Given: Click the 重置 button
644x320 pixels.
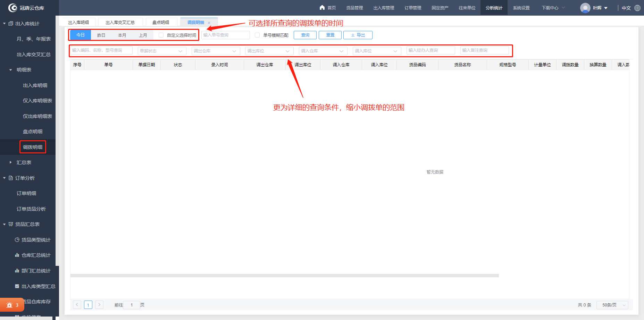Looking at the screenshot, I should click(330, 35).
